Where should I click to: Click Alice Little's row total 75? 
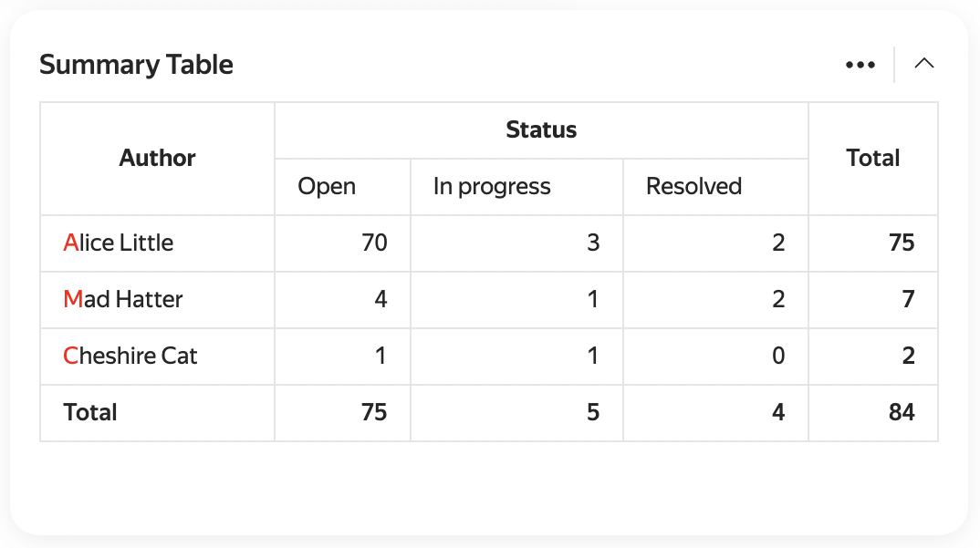[x=902, y=243]
